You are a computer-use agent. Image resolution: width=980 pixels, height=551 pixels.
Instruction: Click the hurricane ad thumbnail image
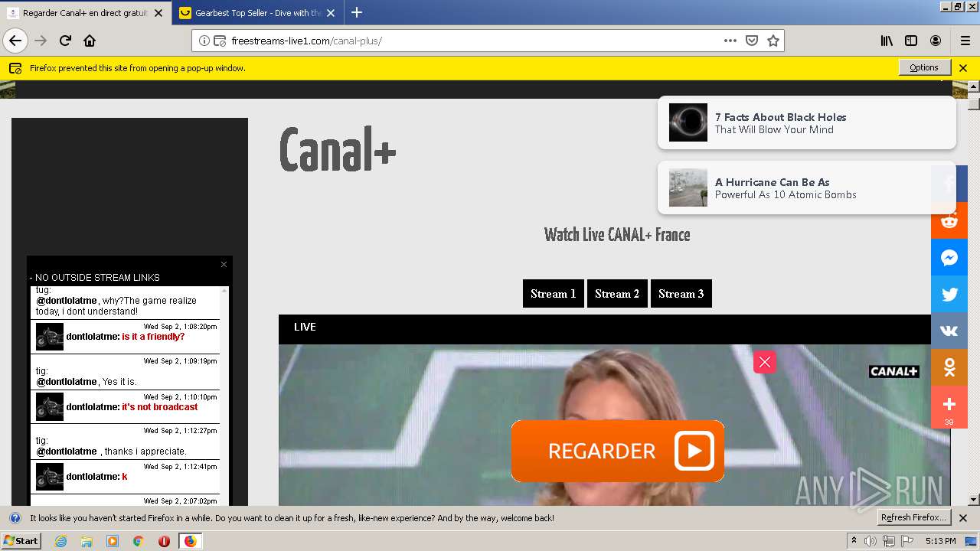click(x=688, y=187)
